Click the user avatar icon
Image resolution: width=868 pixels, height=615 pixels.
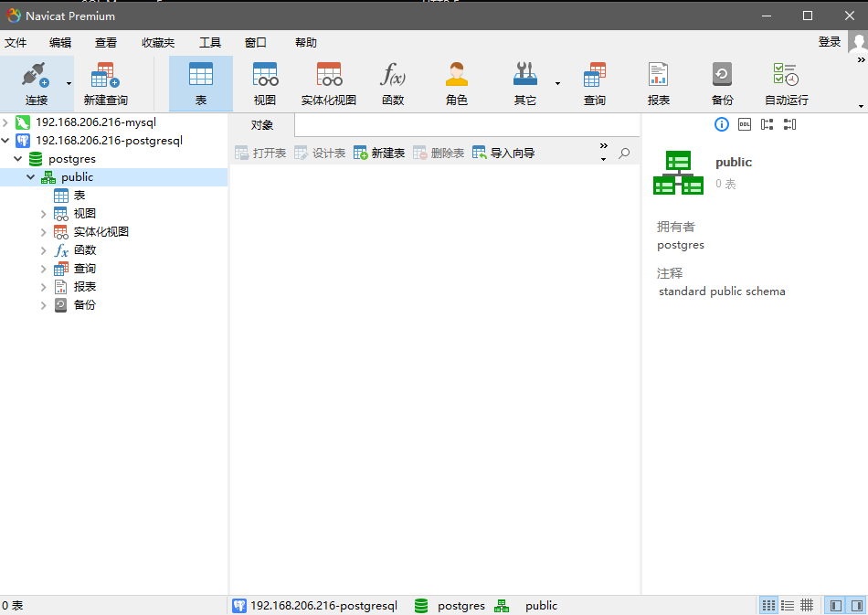[x=858, y=42]
